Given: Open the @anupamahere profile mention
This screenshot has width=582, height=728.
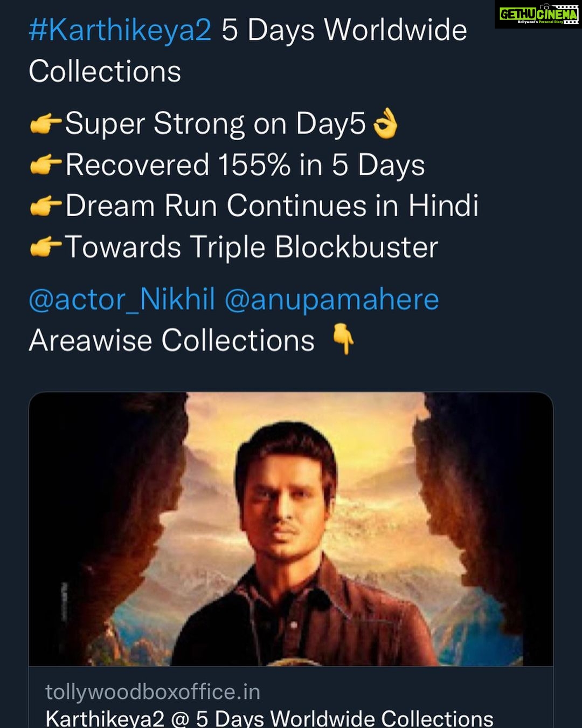Looking at the screenshot, I should pos(331,299).
